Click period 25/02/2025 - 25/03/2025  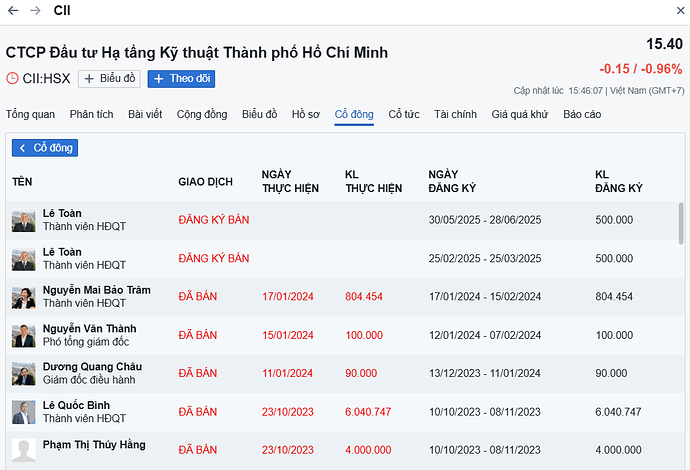click(x=485, y=258)
